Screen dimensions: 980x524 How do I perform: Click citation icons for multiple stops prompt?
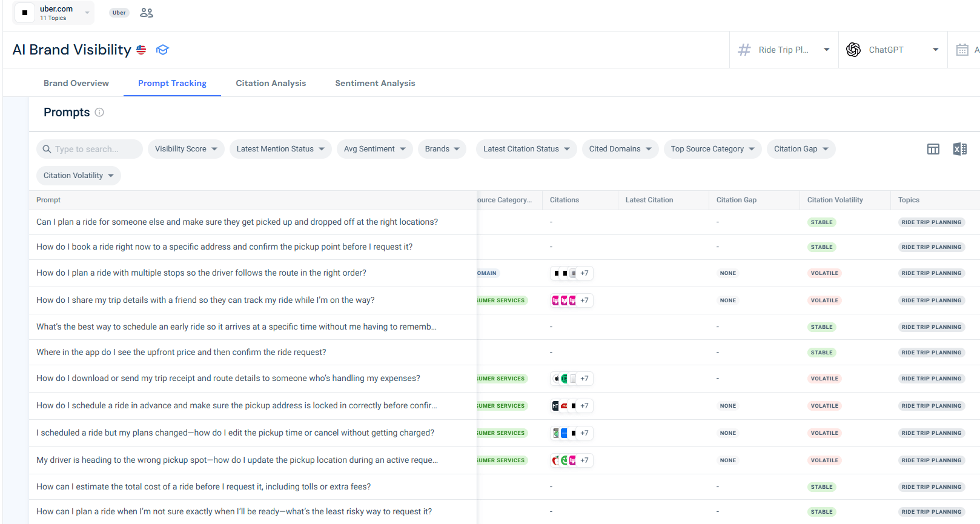571,273
